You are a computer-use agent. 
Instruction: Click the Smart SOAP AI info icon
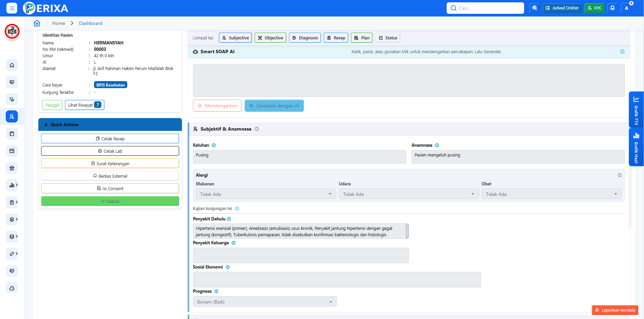(x=622, y=52)
